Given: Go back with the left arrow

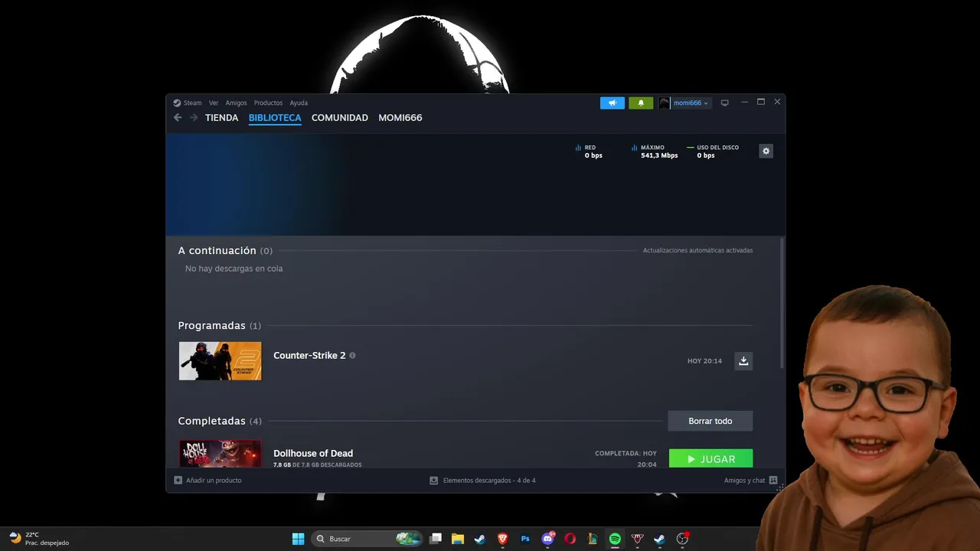Looking at the screenshot, I should [178, 118].
